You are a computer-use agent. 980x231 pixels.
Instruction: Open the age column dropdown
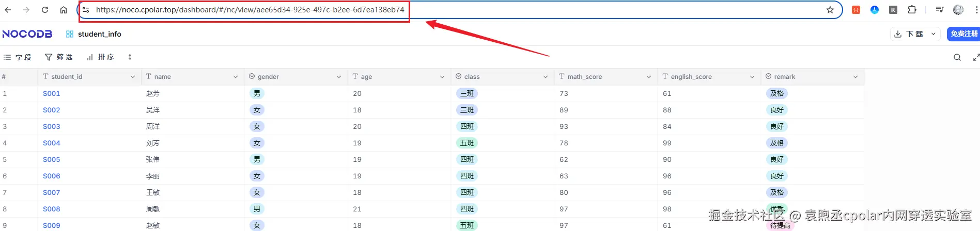tap(442, 77)
